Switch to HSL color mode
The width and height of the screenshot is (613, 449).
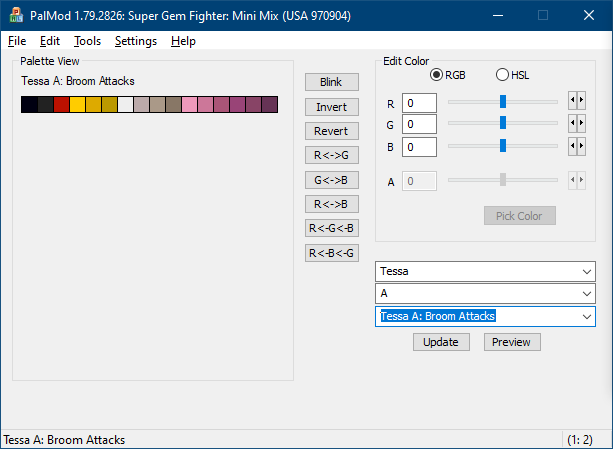coord(503,75)
